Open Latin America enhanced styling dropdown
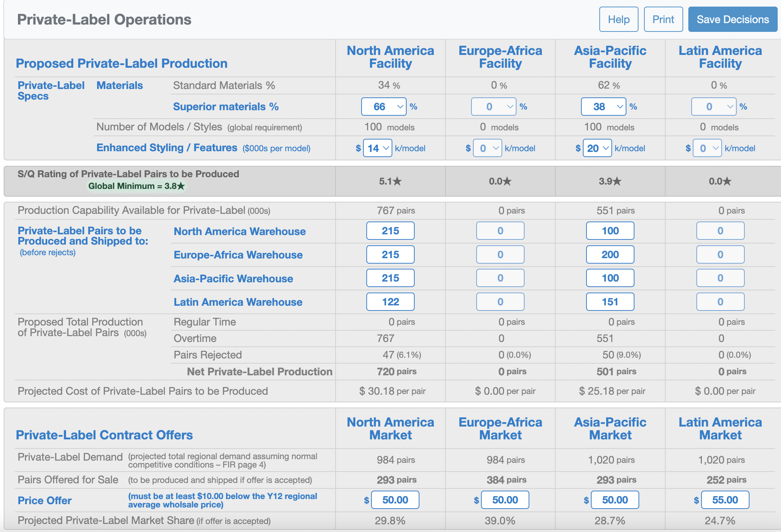Viewport: 781px width, 532px height. coord(707,148)
